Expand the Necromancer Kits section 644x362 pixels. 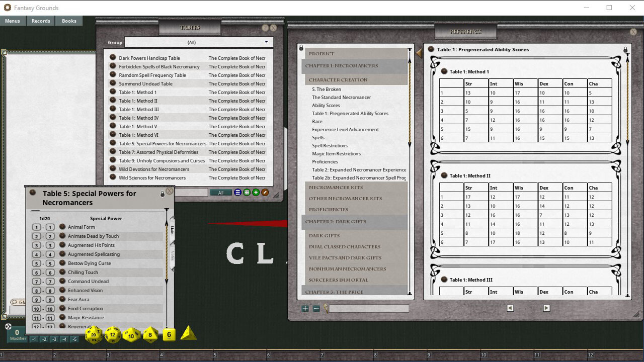click(336, 188)
